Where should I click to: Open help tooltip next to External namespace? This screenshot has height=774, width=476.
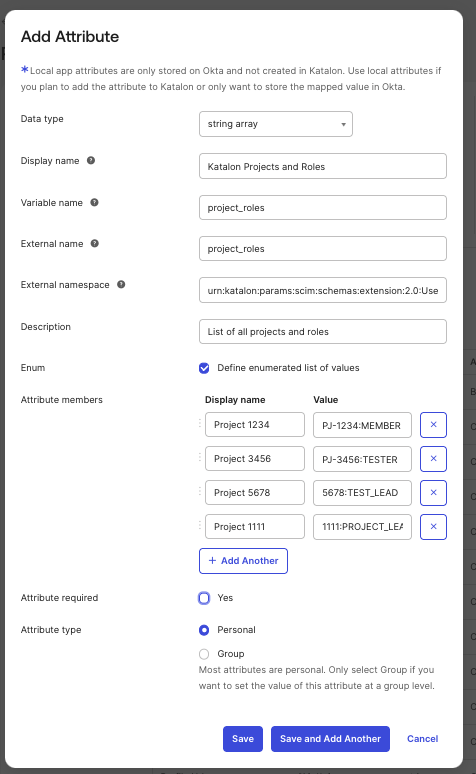click(121, 284)
